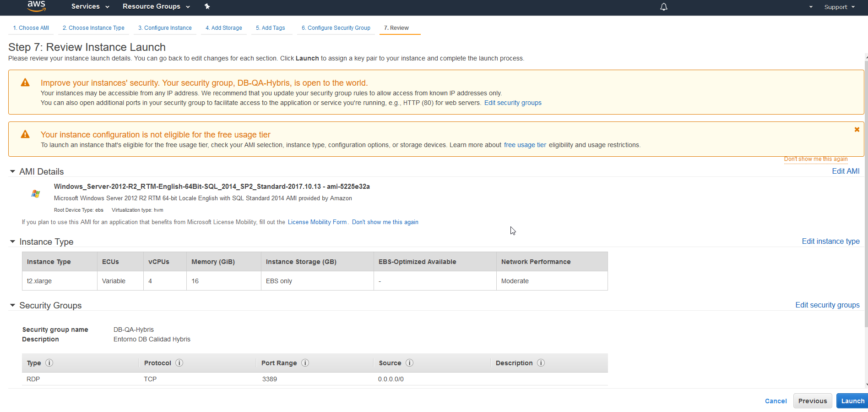Collapse the AMI Details section
This screenshot has width=868, height=412.
12,171
